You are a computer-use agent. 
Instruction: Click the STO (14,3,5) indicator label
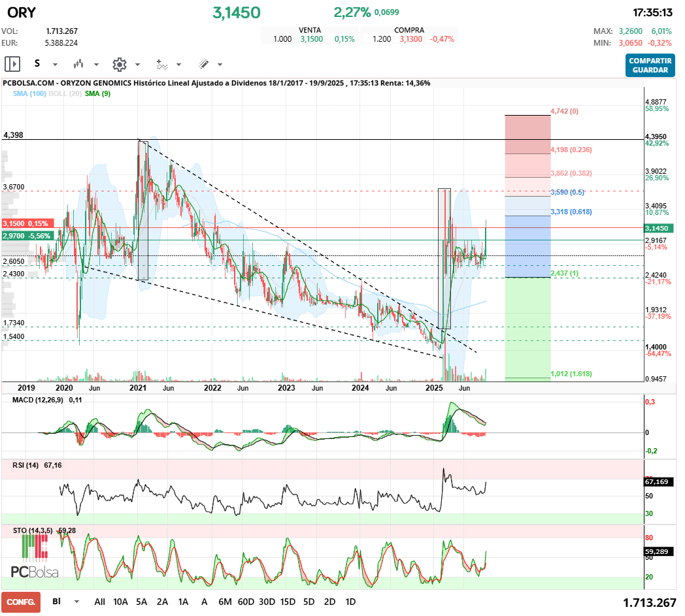[x=33, y=531]
